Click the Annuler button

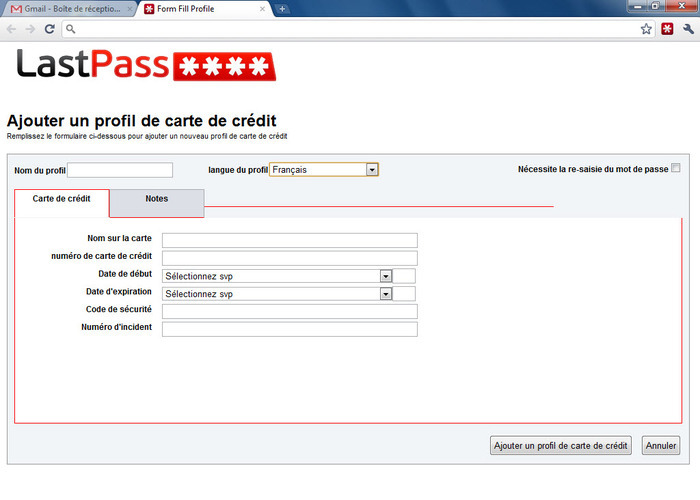[x=661, y=446]
